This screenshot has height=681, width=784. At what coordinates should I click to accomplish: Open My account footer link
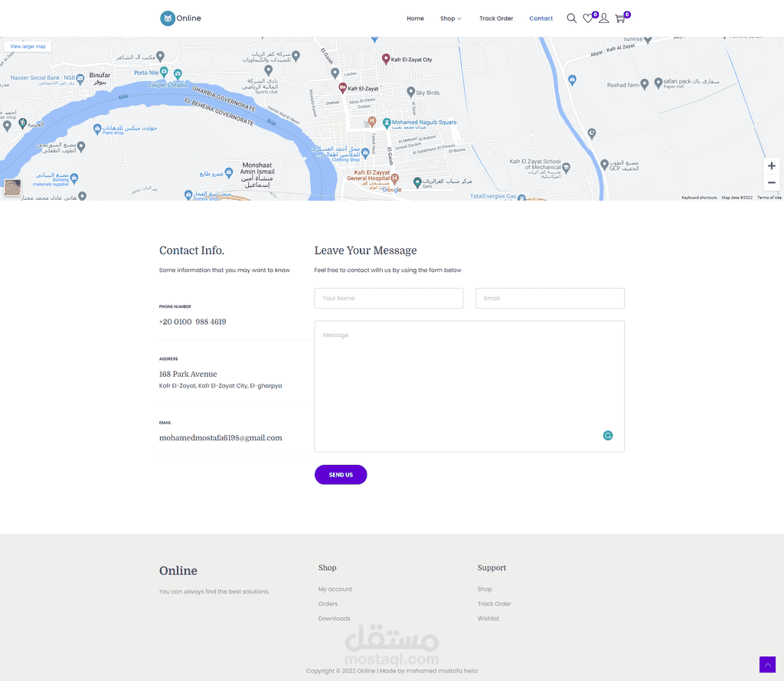[x=335, y=589]
